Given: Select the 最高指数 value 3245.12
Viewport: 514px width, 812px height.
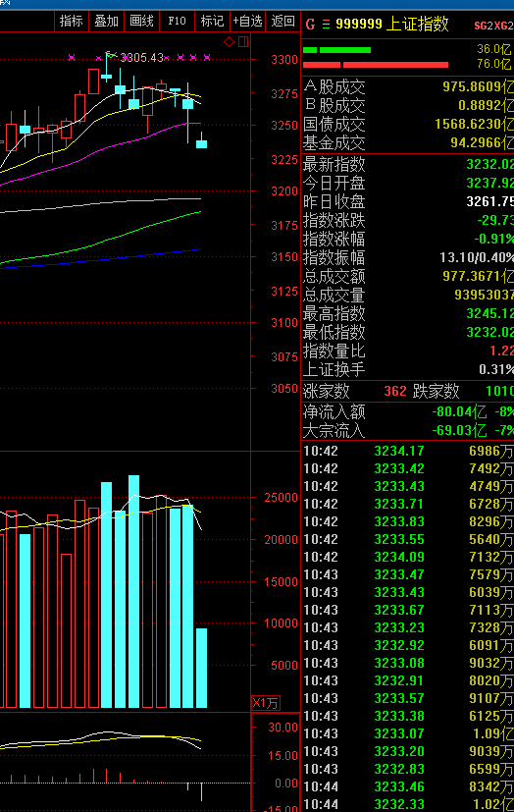Looking at the screenshot, I should (489, 314).
